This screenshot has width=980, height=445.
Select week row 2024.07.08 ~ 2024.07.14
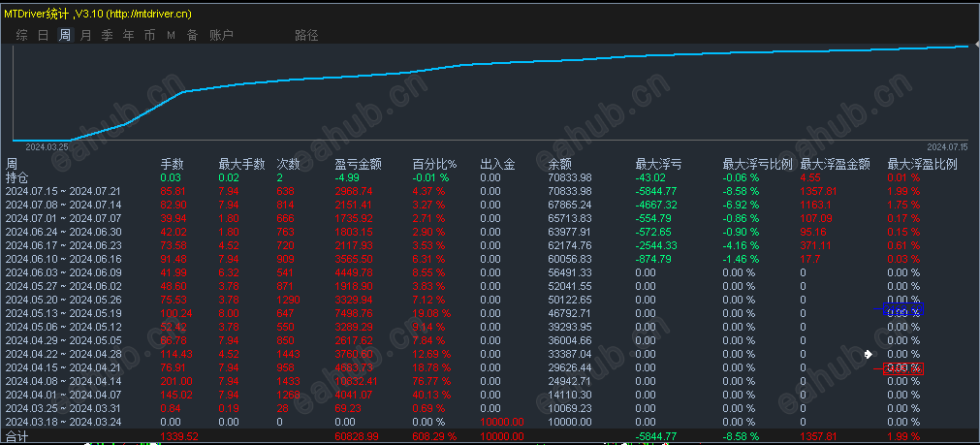click(x=62, y=205)
